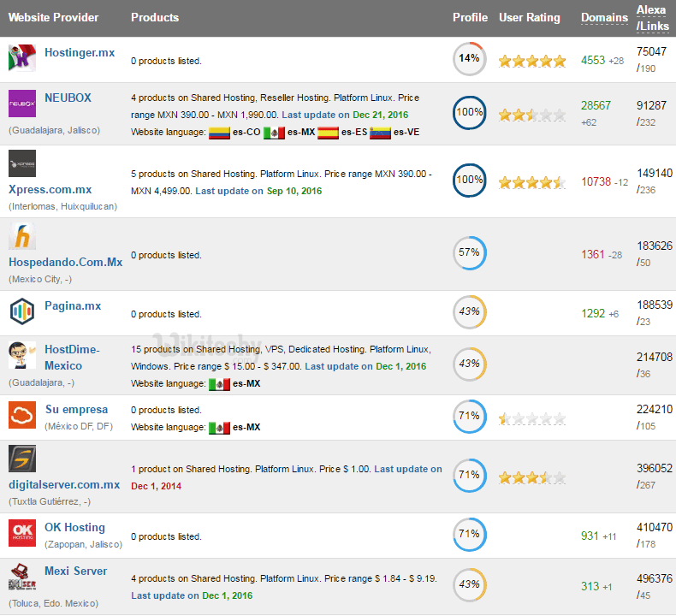
Task: Click the Hospedando.Com.Mx orange logo
Action: [x=22, y=236]
